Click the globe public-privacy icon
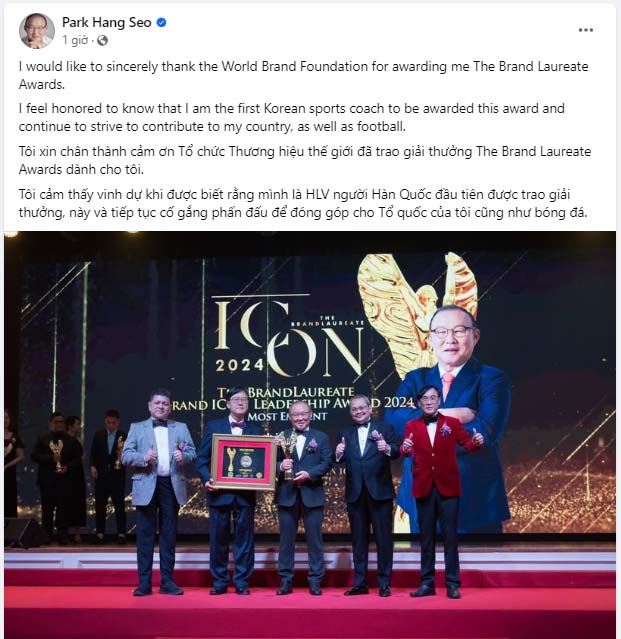 (102, 40)
